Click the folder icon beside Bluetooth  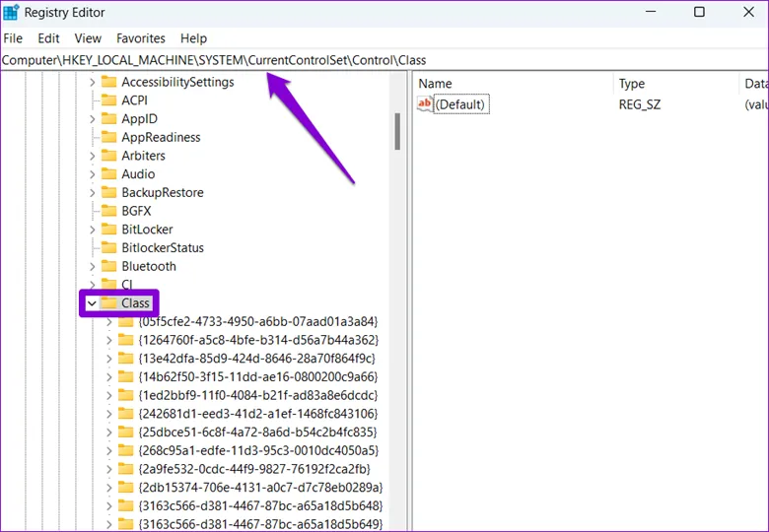coord(108,266)
